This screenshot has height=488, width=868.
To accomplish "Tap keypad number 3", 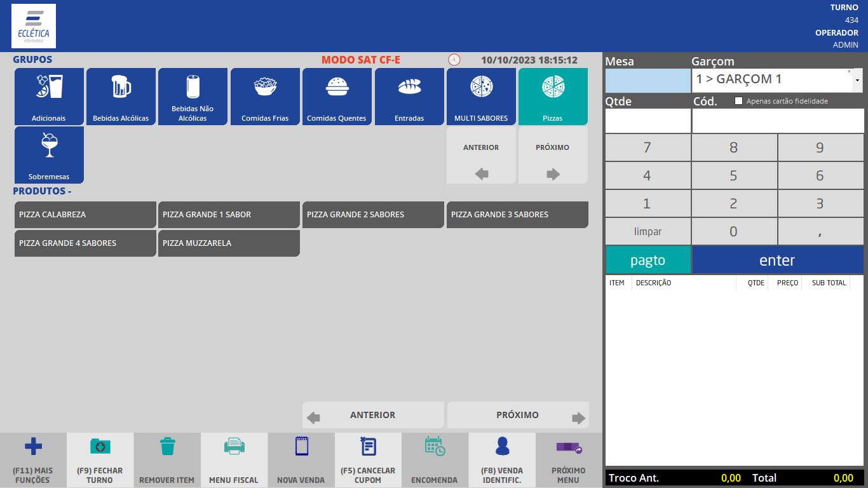I will [820, 203].
